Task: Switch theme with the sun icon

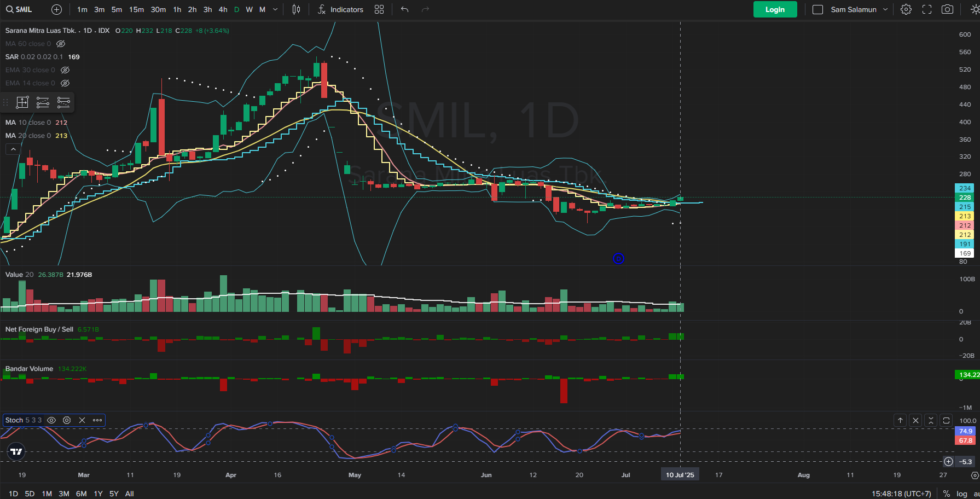Action: (975, 9)
